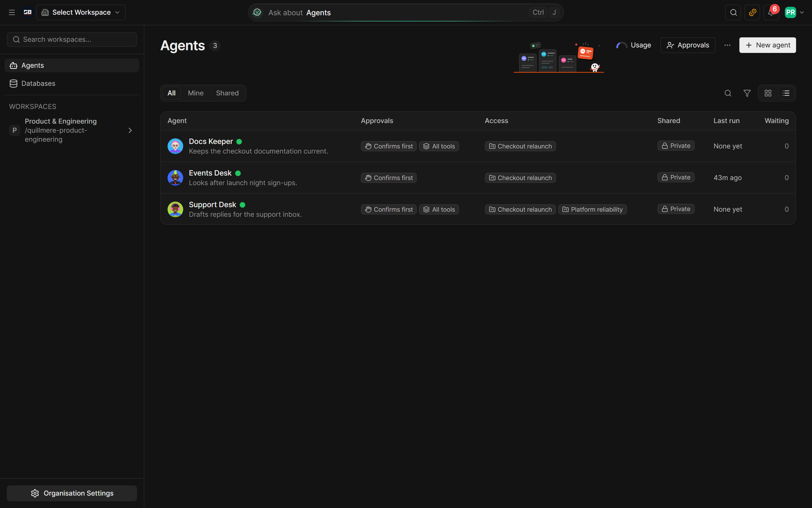Select the Shared tab
This screenshot has height=508, width=812.
coord(227,93)
